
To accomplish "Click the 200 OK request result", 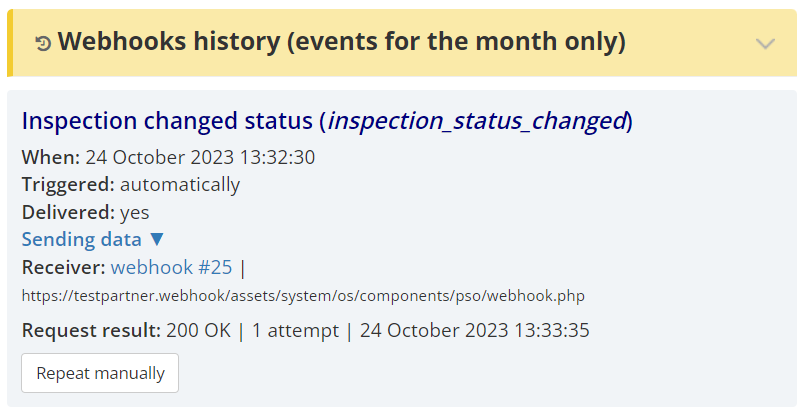I will click(198, 330).
